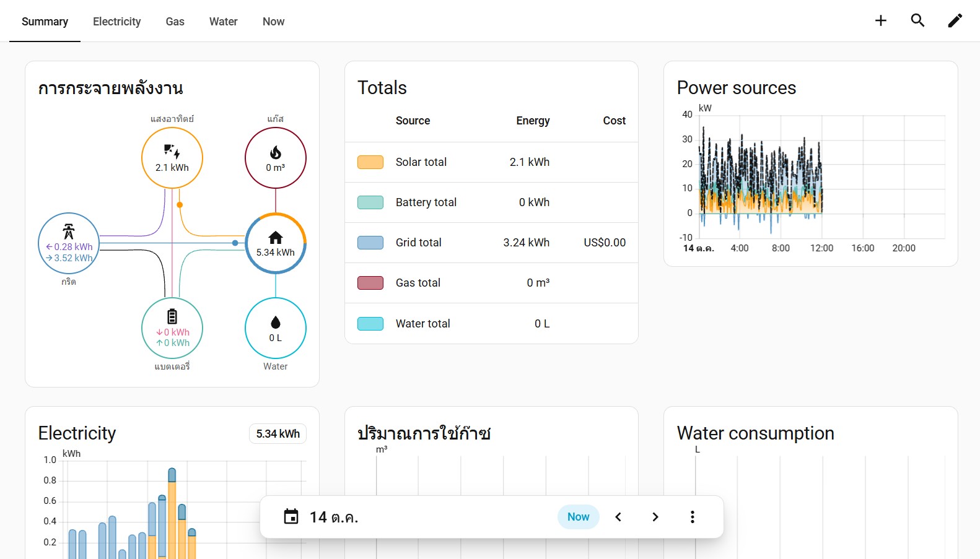Click the Water consumption heading
Screen dimensions: 980x559
click(x=756, y=433)
